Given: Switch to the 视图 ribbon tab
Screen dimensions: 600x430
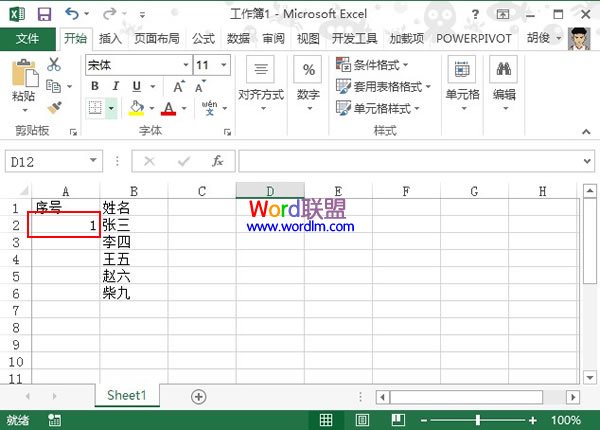Looking at the screenshot, I should point(308,39).
